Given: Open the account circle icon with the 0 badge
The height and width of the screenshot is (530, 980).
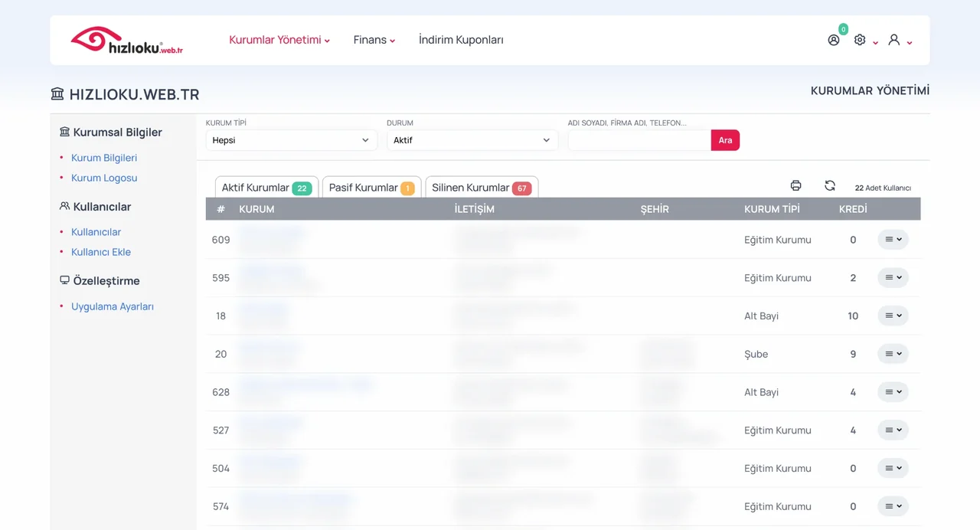Looking at the screenshot, I should [834, 40].
